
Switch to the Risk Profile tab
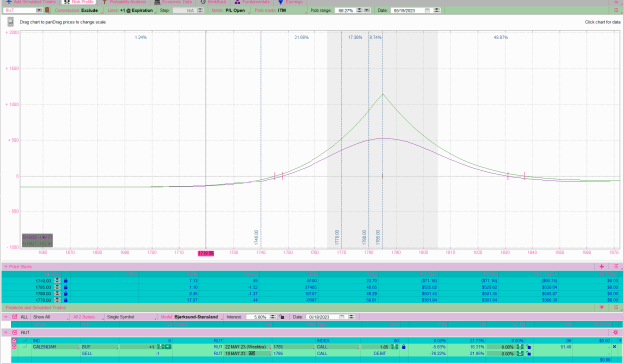click(79, 2)
